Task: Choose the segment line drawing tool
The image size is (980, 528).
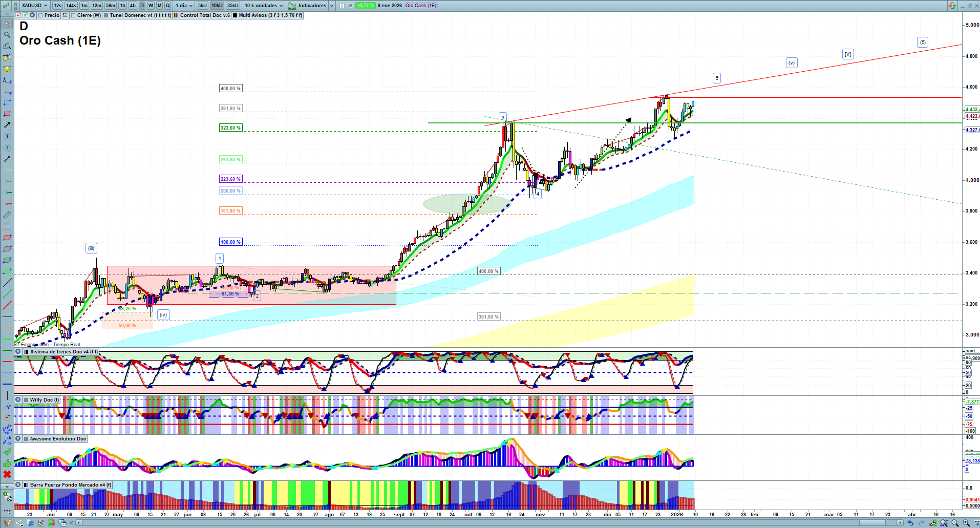Action: tap(7, 159)
